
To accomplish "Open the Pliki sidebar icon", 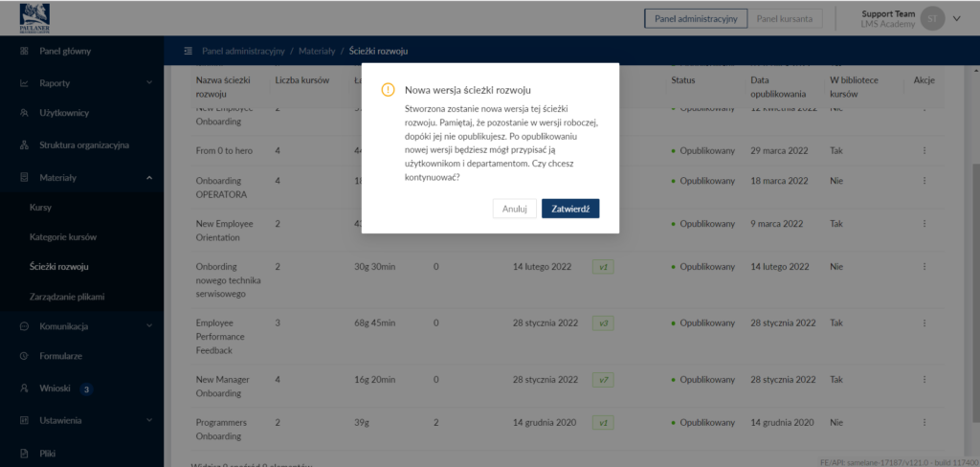I will click(24, 452).
